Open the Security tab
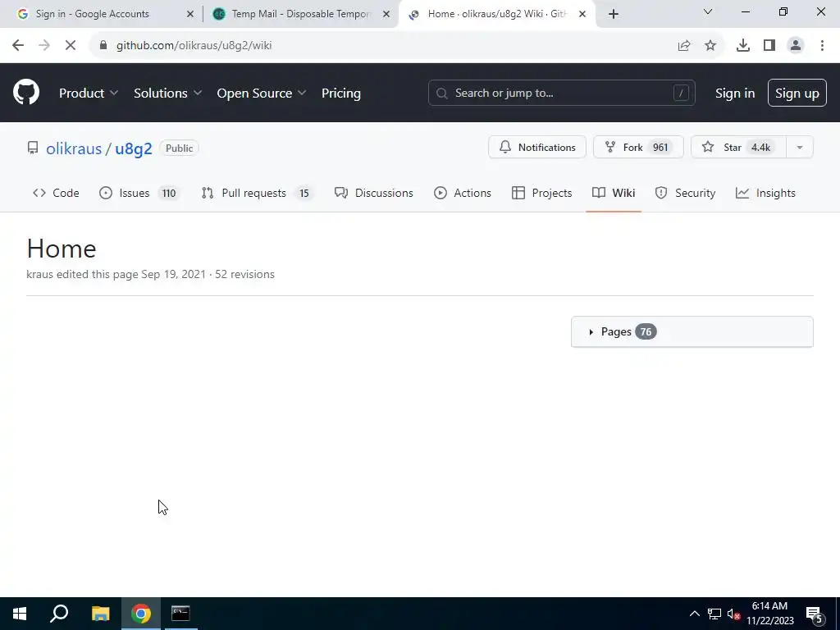This screenshot has height=630, width=840. 685,193
